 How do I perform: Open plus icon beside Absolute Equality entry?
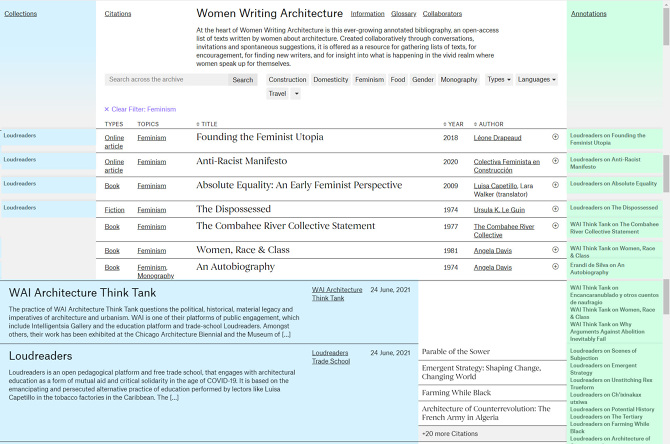(x=555, y=185)
